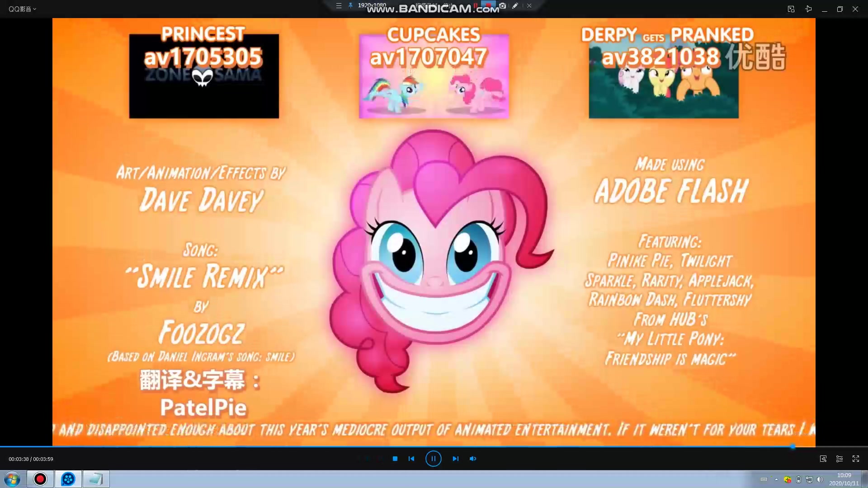
Task: Toggle pin player on top
Action: pyautogui.click(x=809, y=9)
